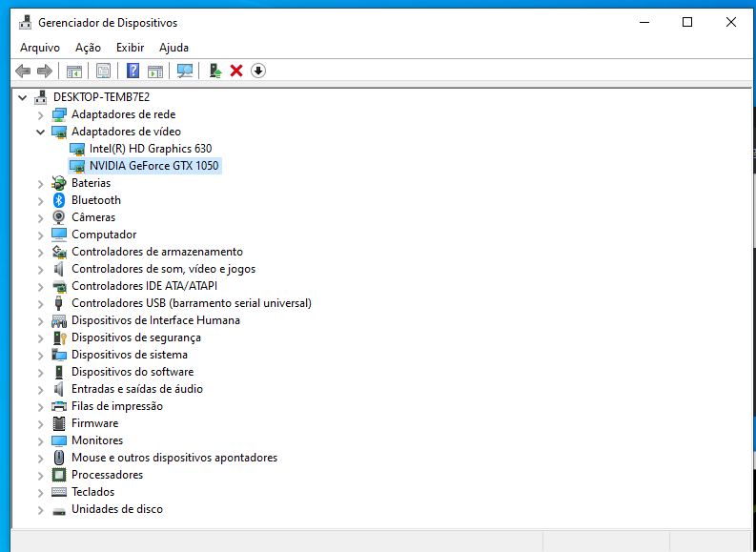Expand Adaptadores de rede chevron

click(x=40, y=114)
